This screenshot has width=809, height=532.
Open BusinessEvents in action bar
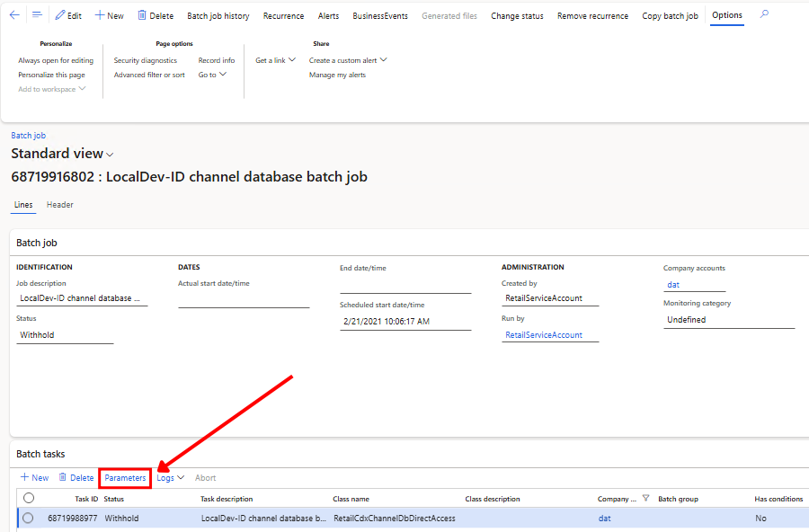coord(380,16)
